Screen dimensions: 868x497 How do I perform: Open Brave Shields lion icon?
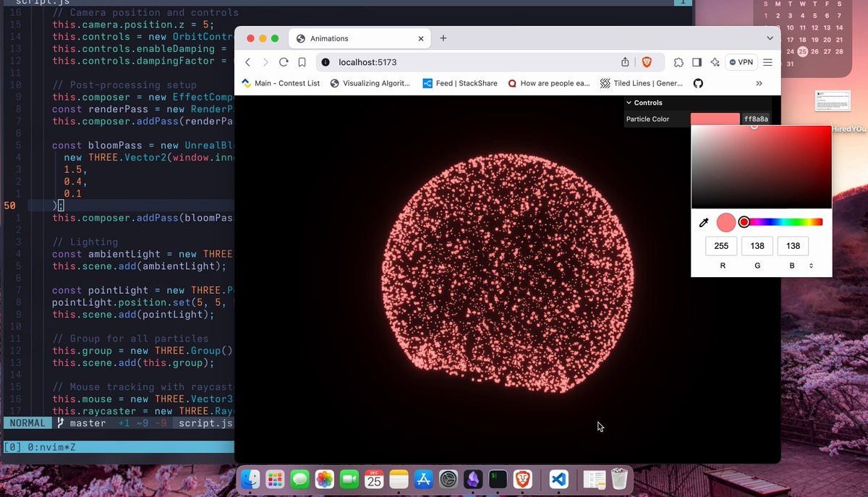[647, 62]
